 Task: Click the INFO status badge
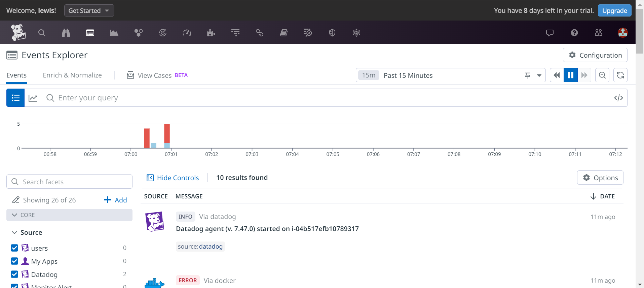tap(185, 217)
